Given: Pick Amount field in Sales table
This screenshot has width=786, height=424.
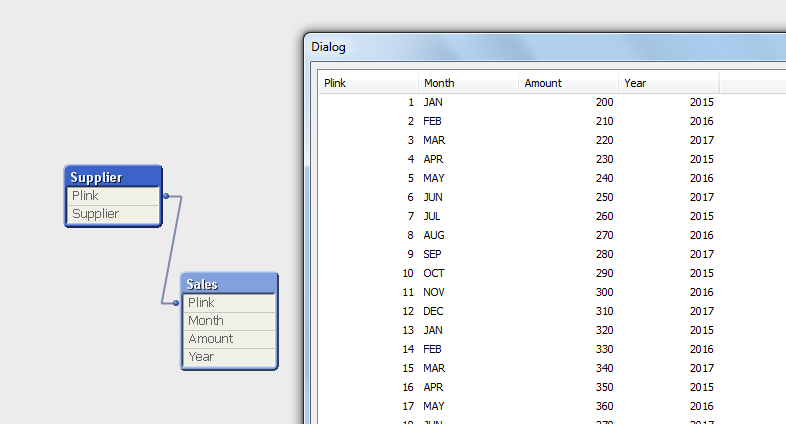Looking at the screenshot, I should [x=229, y=339].
